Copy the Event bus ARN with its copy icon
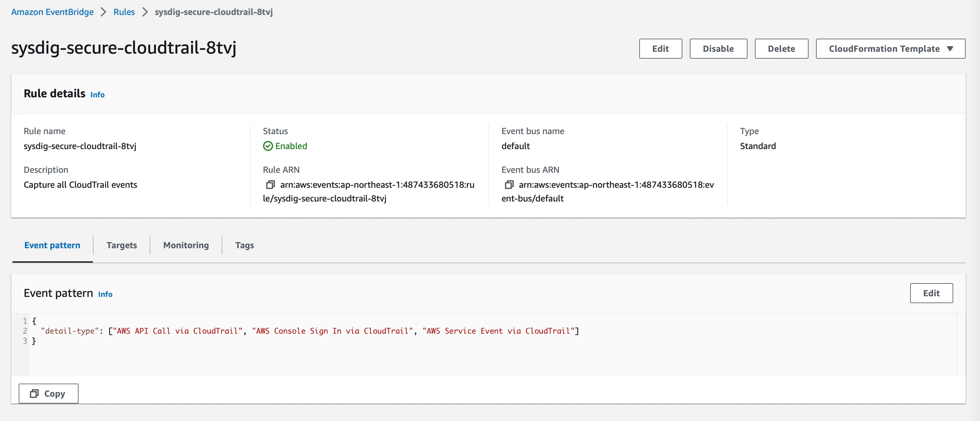This screenshot has width=980, height=421. [509, 185]
